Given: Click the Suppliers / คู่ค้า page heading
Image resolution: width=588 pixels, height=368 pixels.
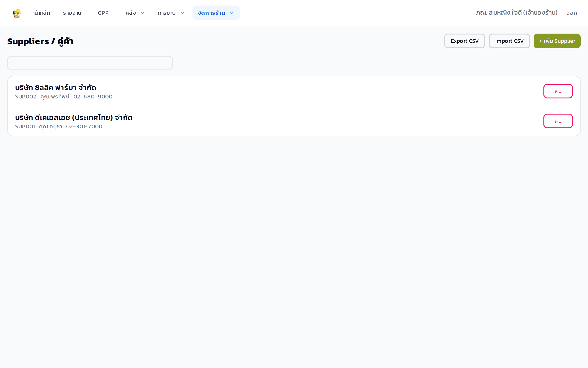Looking at the screenshot, I should tap(40, 41).
